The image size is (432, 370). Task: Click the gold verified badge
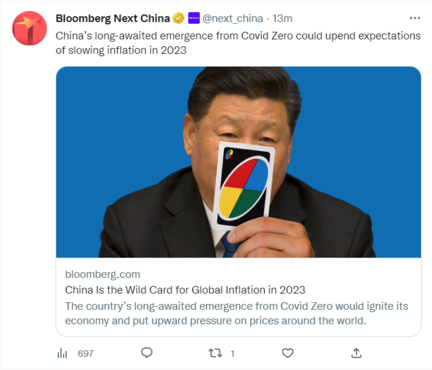point(178,18)
